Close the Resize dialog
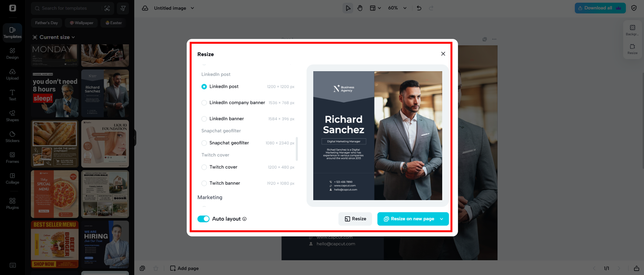The image size is (644, 275). tap(443, 54)
